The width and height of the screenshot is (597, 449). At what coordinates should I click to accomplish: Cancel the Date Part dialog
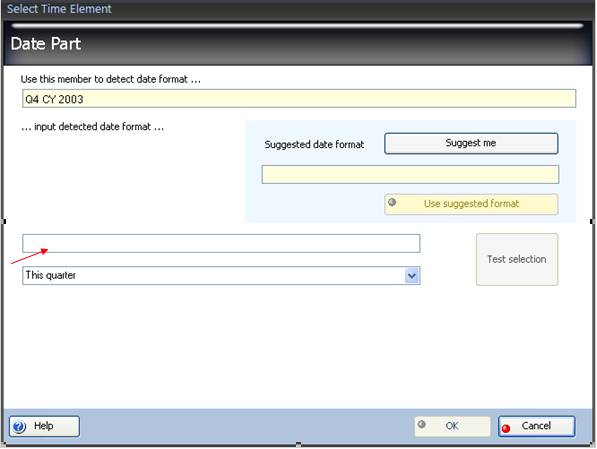point(536,426)
